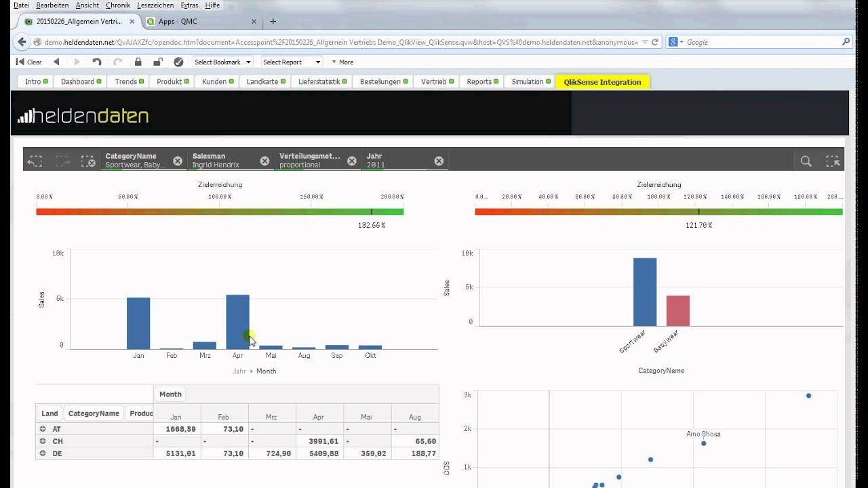Switch to the Kunden sheet tab
Screen dimensions: 868x488
tap(217, 81)
